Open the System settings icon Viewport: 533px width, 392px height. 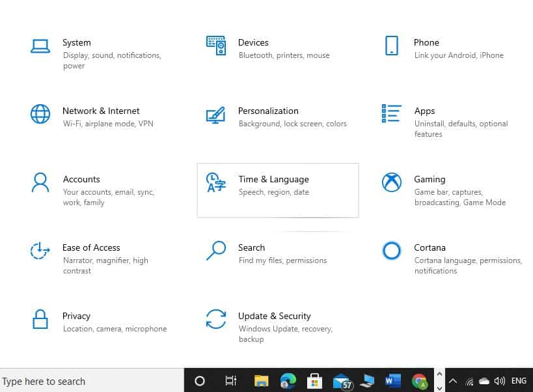point(40,46)
